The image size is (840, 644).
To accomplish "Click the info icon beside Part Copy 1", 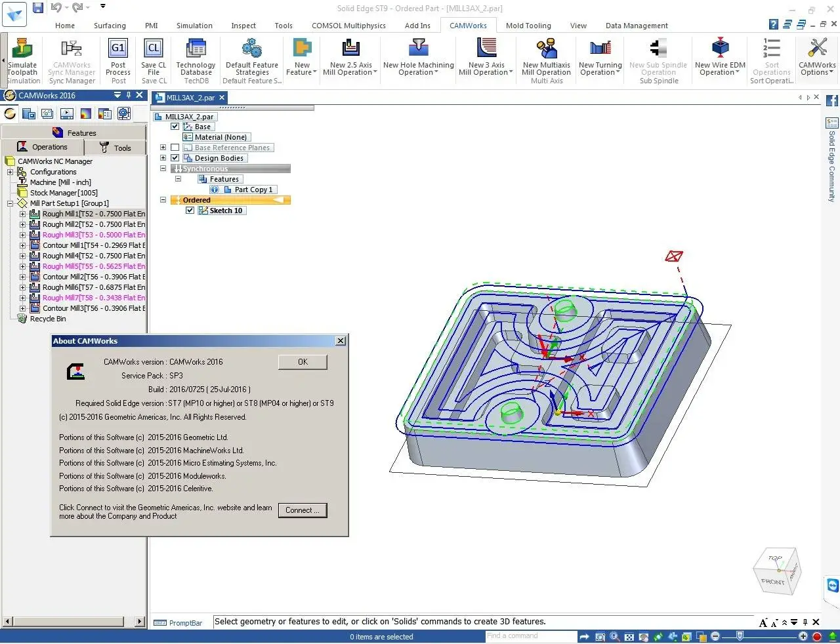I will (215, 190).
